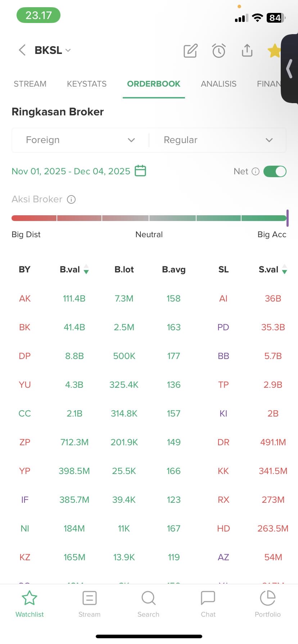Screen dimensions: 298x644
Task: Tap the share icon in header
Action: (247, 51)
